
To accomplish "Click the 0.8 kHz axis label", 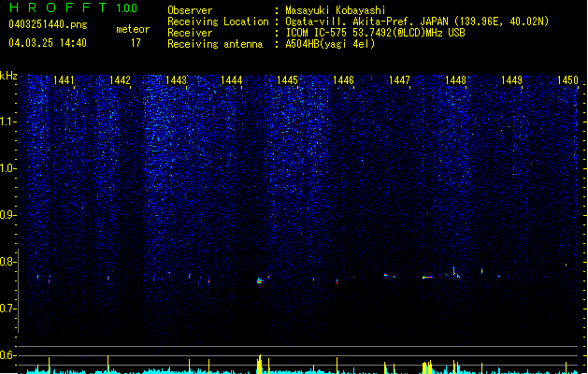I will click(8, 262).
